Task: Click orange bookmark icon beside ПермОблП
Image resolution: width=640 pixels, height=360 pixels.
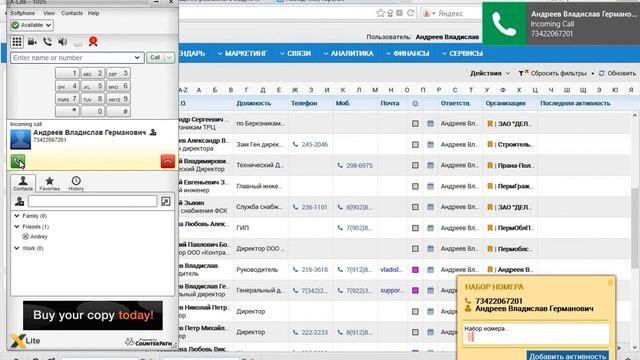Action: tap(490, 228)
